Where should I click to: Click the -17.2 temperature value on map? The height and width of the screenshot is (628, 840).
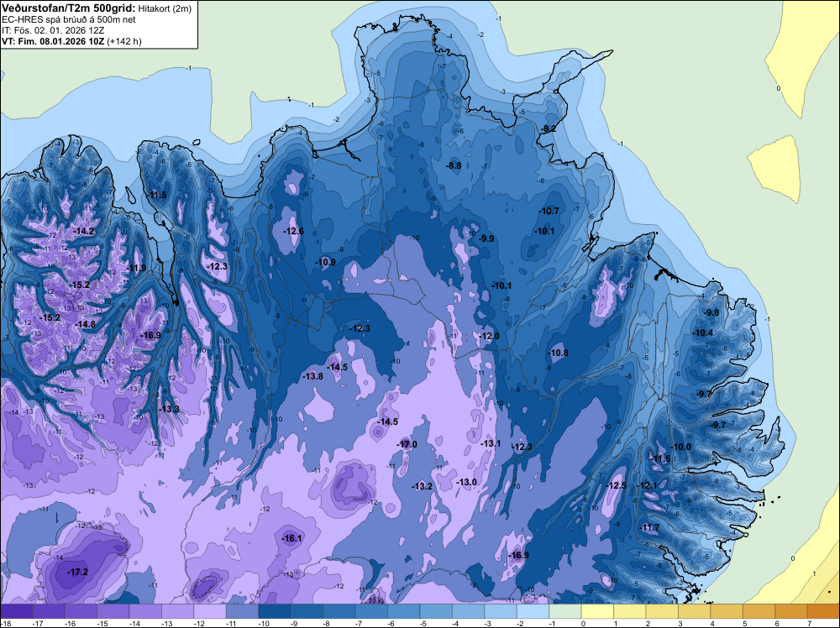coord(77,572)
